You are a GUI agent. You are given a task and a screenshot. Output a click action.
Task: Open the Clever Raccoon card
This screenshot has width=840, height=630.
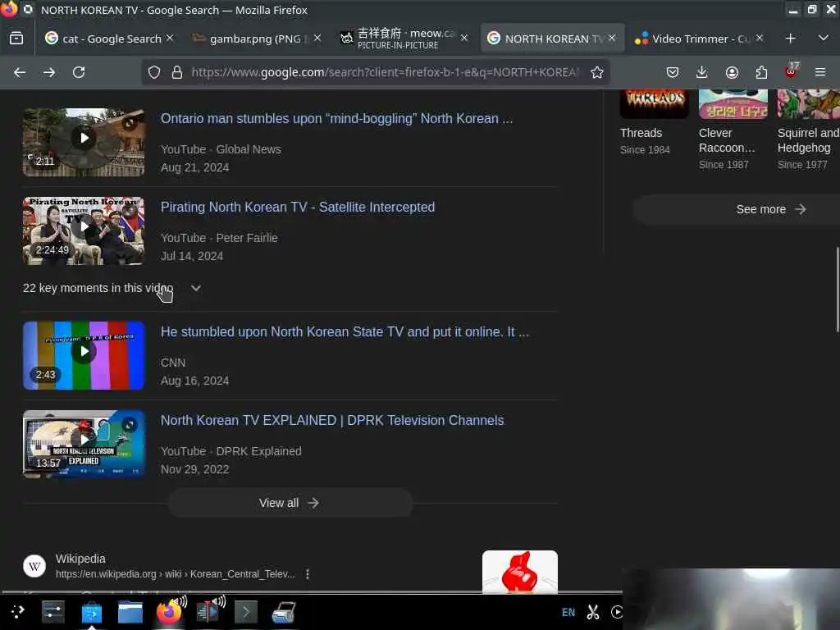[x=733, y=130]
